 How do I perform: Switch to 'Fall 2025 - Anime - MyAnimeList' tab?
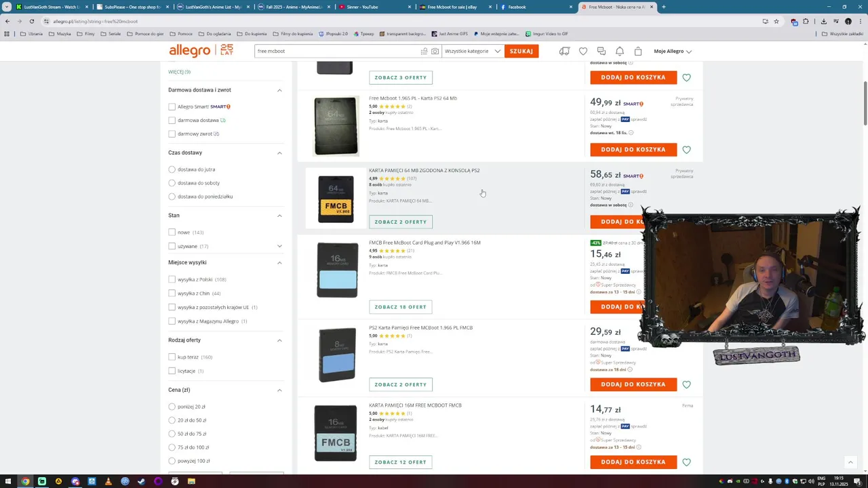click(293, 7)
